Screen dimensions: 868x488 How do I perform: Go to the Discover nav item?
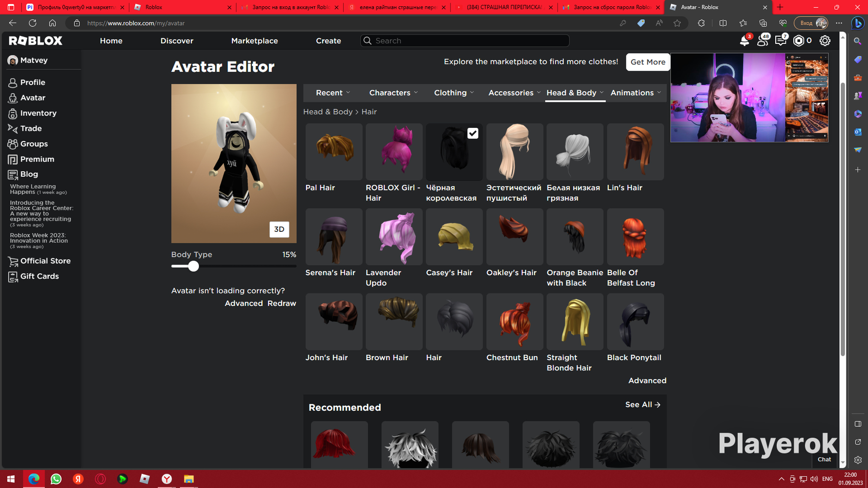point(177,41)
